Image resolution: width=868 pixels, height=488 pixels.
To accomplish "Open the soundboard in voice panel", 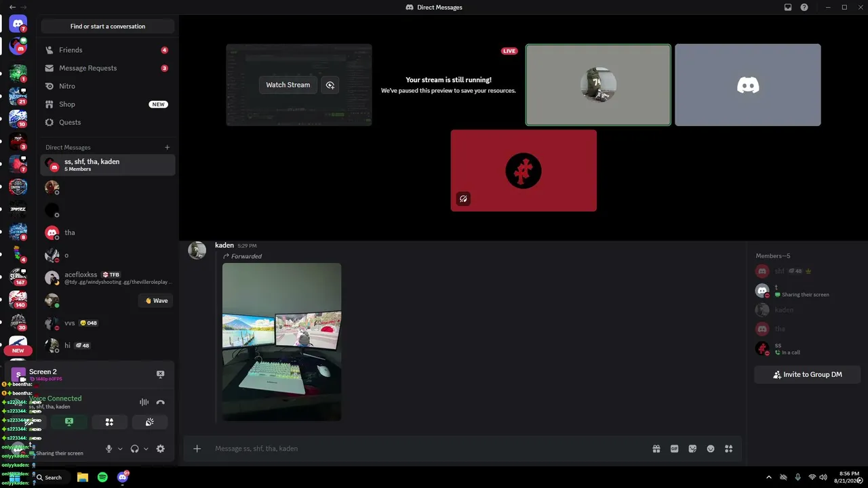I will 150,422.
